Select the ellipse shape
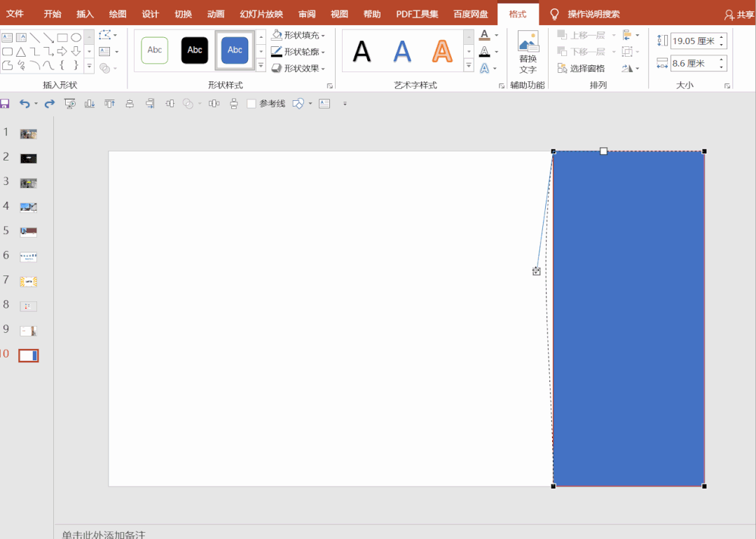This screenshot has height=539, width=756. [76, 38]
